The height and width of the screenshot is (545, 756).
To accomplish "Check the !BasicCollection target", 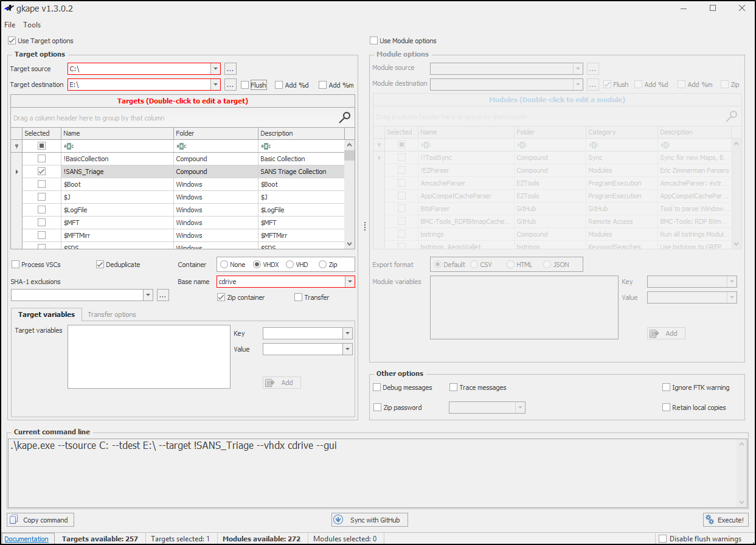I will 41,159.
